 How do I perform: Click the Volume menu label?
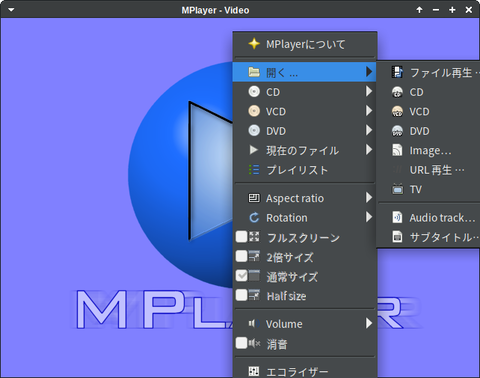284,324
